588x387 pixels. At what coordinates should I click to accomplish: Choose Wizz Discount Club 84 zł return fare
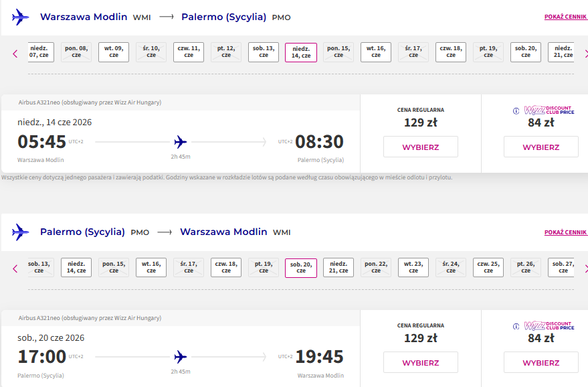(x=541, y=362)
